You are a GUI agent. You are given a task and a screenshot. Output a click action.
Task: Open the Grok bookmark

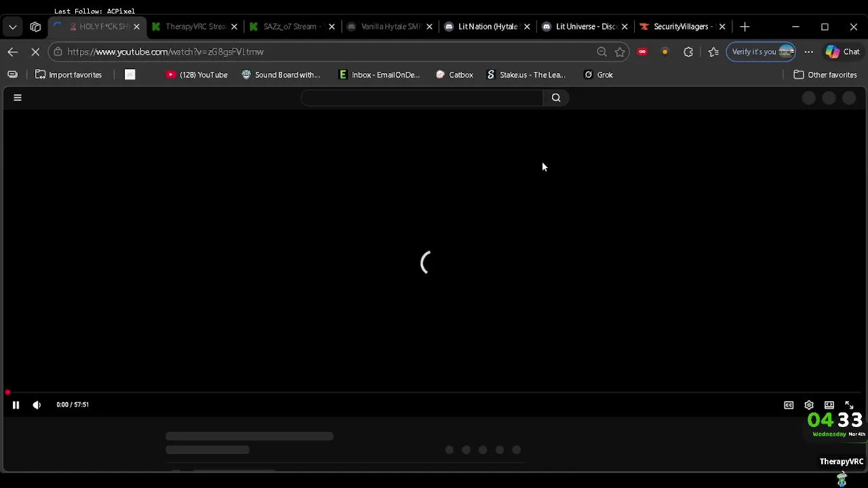pyautogui.click(x=599, y=75)
